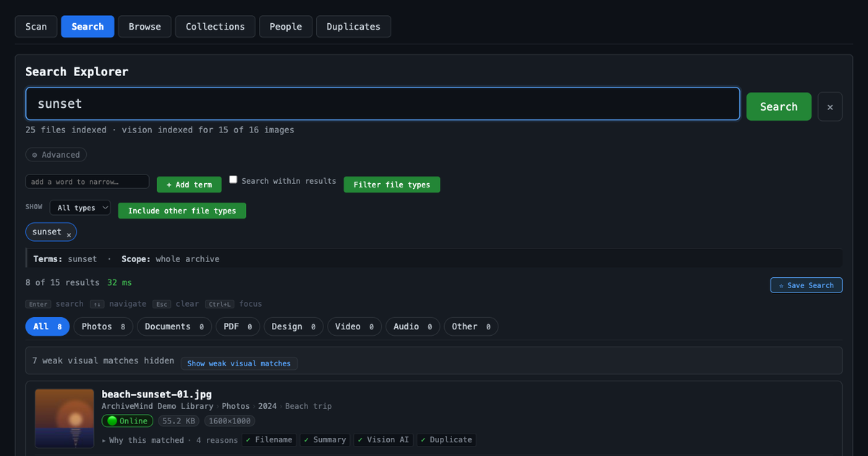868x456 pixels.
Task: Select the Search tab
Action: tap(88, 27)
